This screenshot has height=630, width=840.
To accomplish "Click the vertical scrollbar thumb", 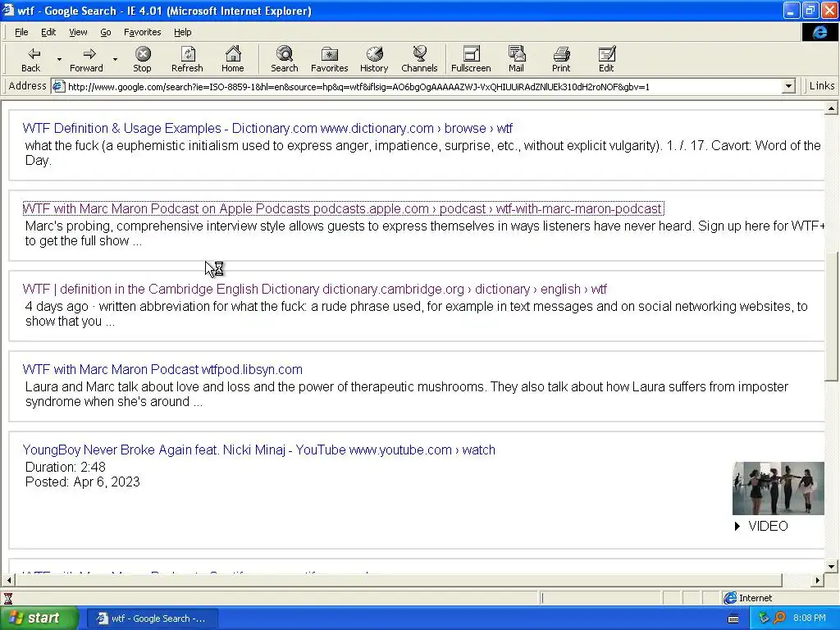I will pyautogui.click(x=831, y=317).
